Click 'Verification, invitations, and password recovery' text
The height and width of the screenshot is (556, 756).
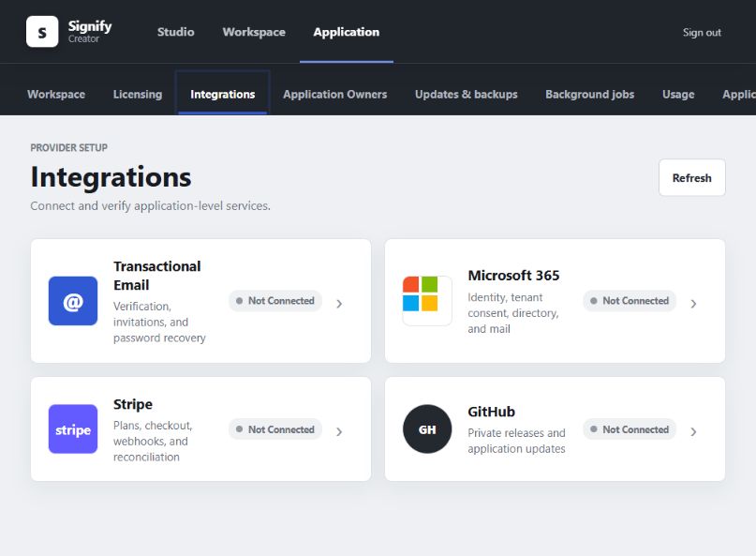pos(159,322)
